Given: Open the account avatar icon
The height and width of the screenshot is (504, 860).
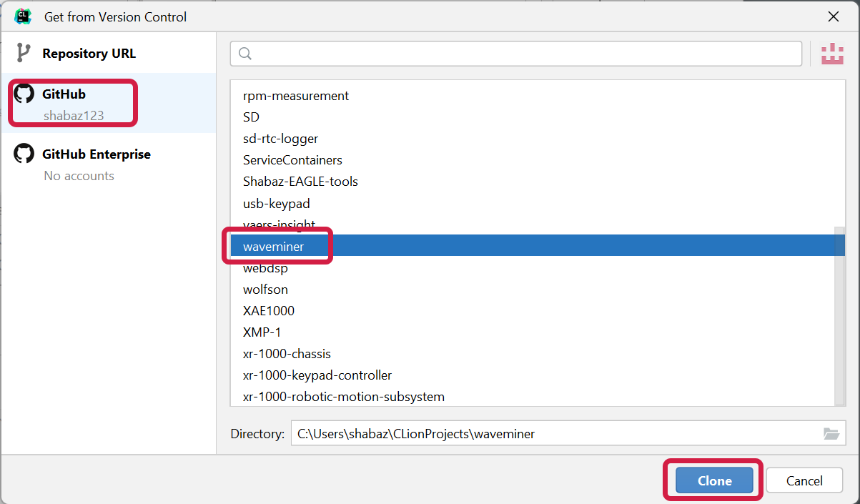Looking at the screenshot, I should (832, 54).
